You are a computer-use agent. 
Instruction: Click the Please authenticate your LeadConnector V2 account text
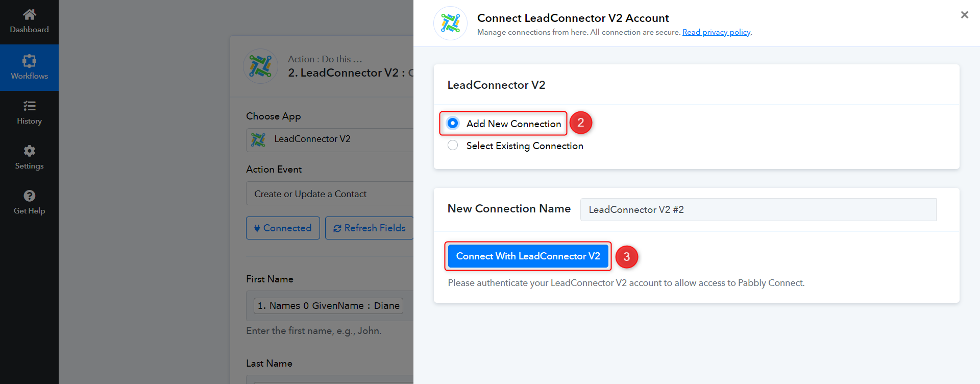click(626, 283)
